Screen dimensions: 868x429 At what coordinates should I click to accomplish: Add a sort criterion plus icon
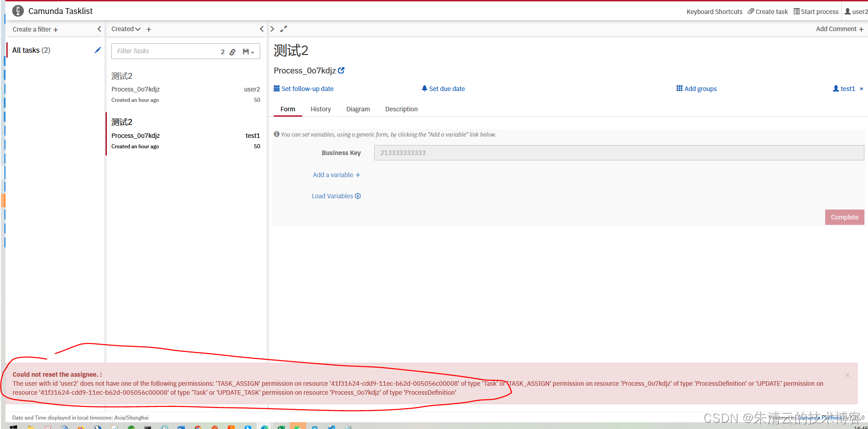pos(149,29)
